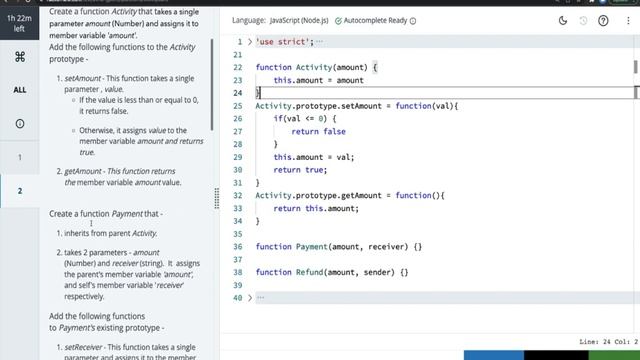Expand folded code at line 1

pyautogui.click(x=250, y=42)
